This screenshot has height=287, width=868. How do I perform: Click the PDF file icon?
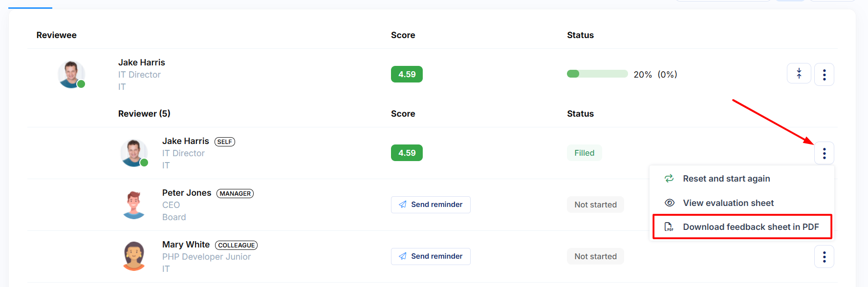point(669,227)
